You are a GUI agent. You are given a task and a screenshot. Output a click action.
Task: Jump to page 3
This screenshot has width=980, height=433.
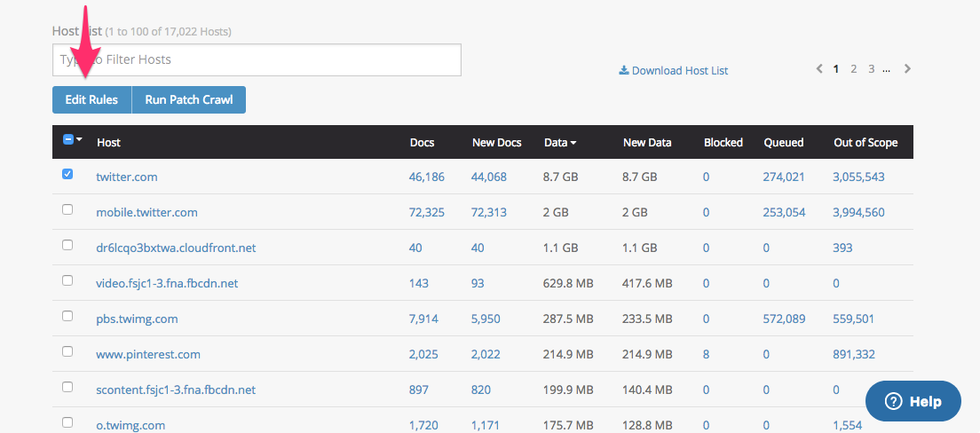tap(871, 69)
